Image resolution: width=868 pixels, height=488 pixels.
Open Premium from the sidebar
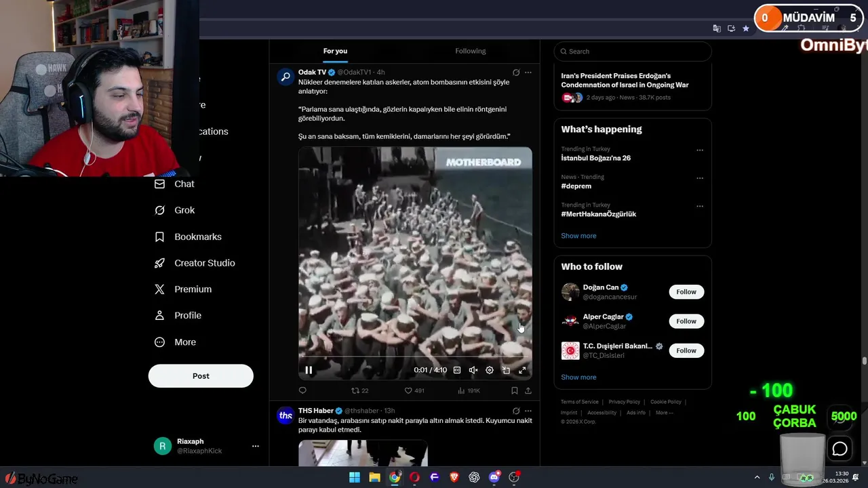(183, 289)
